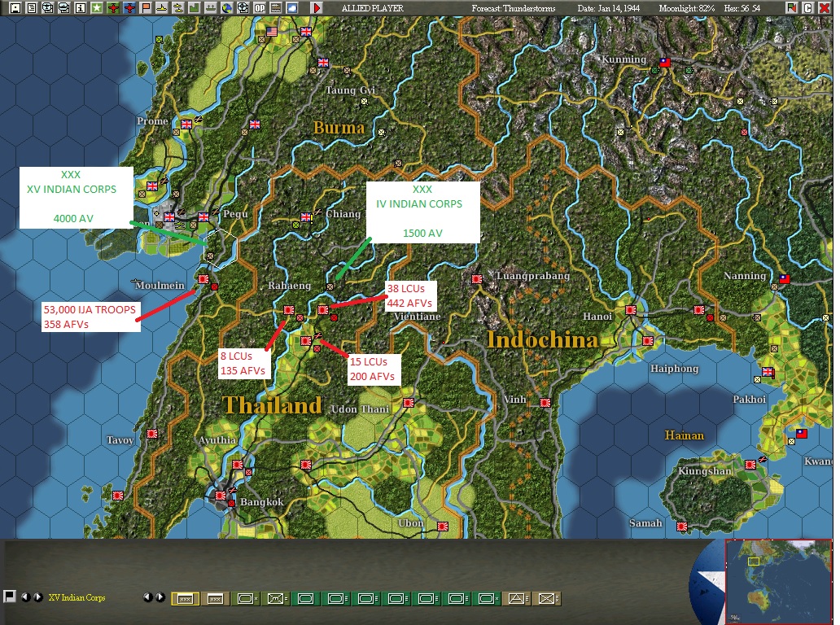Click the crosshair target toolbar icon
Image resolution: width=840 pixels, height=625 pixels.
click(243, 7)
